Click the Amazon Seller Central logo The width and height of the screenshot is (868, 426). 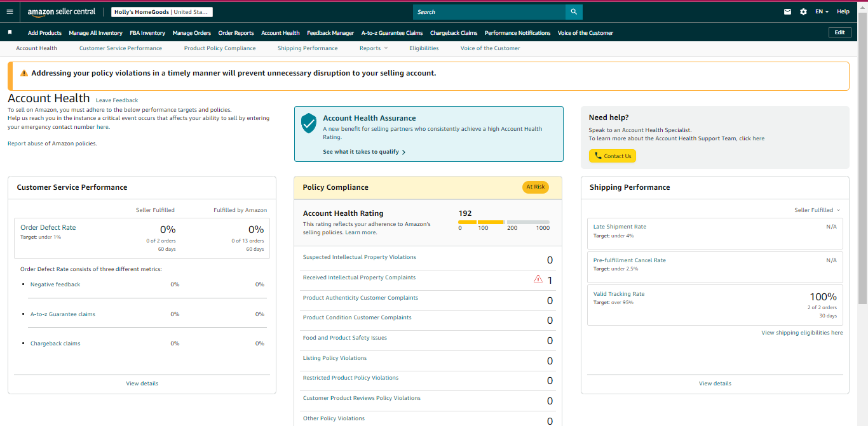pos(62,12)
